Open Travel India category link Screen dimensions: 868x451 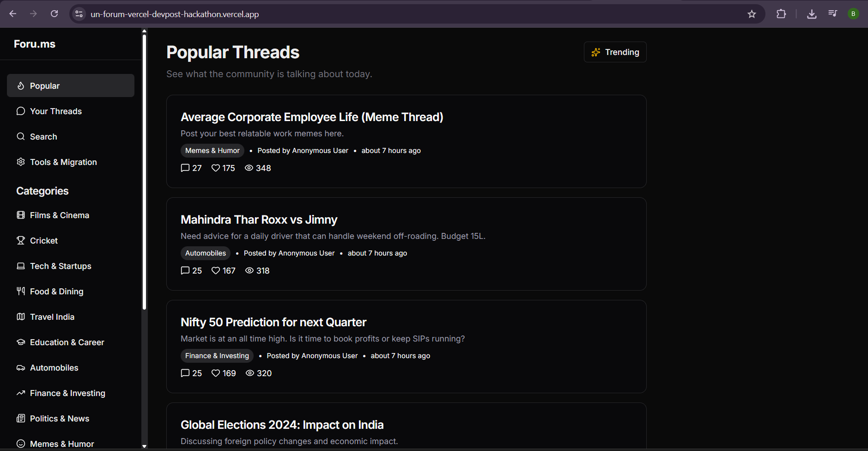(71, 317)
